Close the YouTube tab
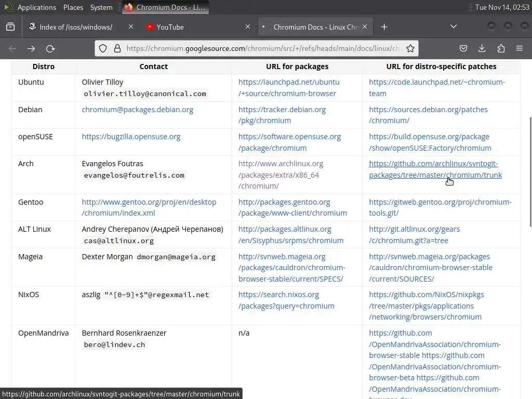This screenshot has width=532, height=399. 248,26
